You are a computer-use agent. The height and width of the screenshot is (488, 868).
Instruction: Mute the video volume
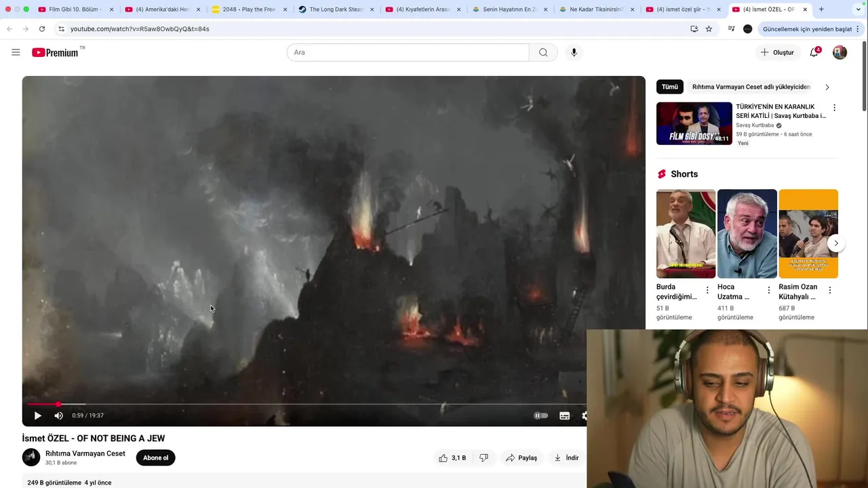click(59, 415)
